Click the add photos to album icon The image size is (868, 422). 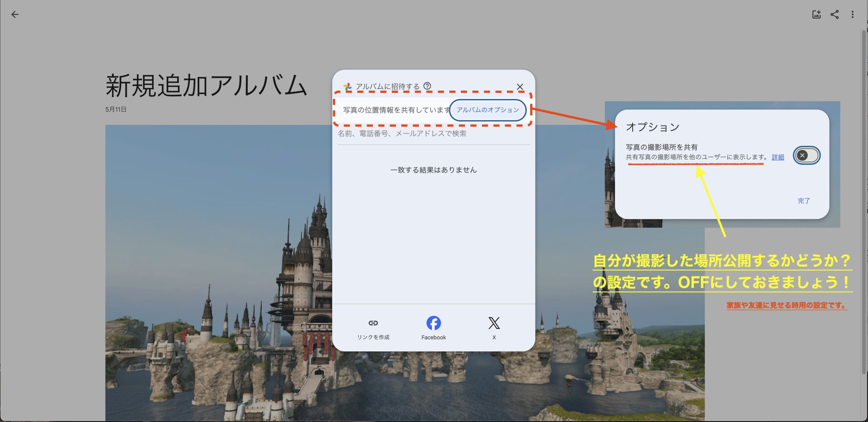click(x=816, y=14)
